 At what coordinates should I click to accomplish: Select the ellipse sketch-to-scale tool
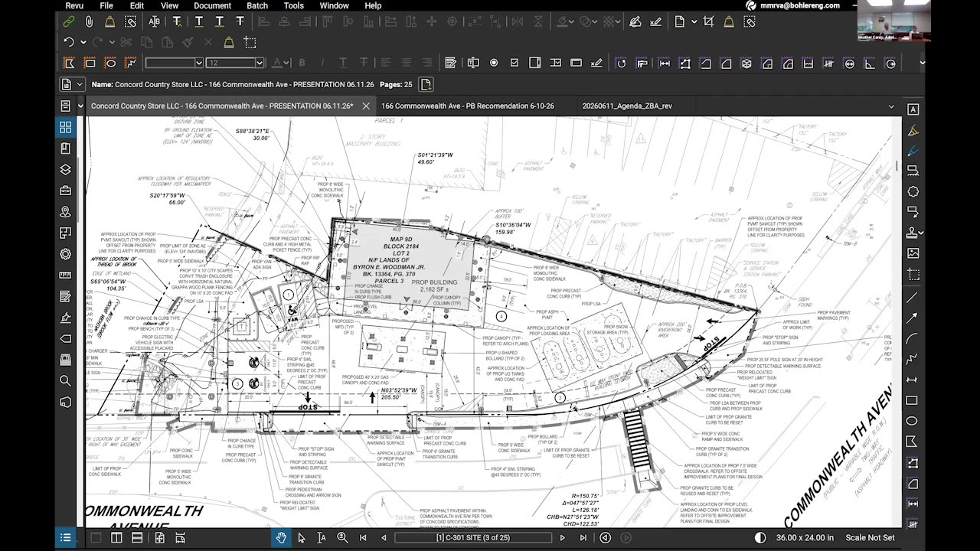(110, 63)
